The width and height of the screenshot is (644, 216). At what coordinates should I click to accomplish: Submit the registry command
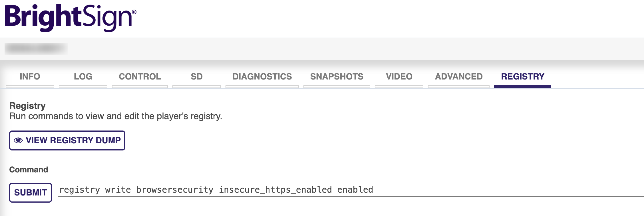(31, 193)
